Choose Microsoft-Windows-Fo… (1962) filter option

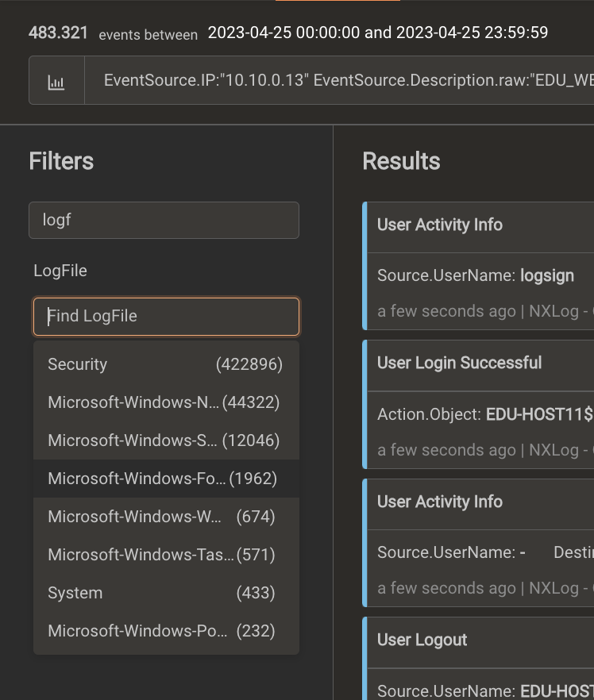[x=166, y=479]
